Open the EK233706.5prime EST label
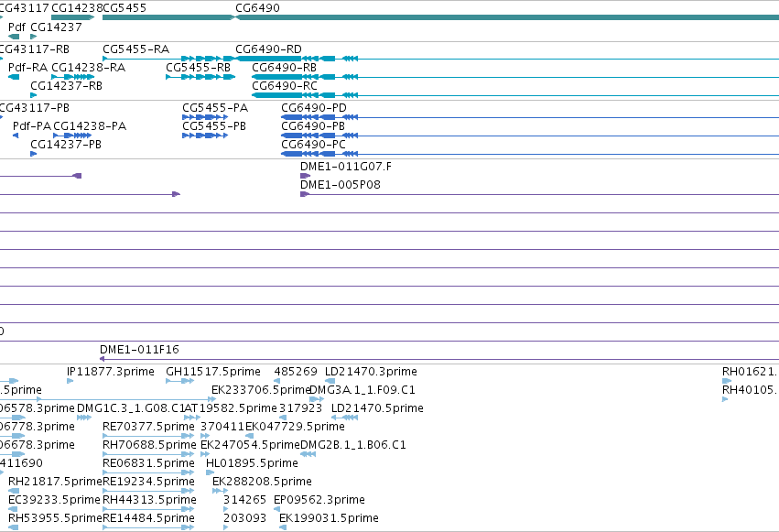779x532 pixels. point(261,390)
